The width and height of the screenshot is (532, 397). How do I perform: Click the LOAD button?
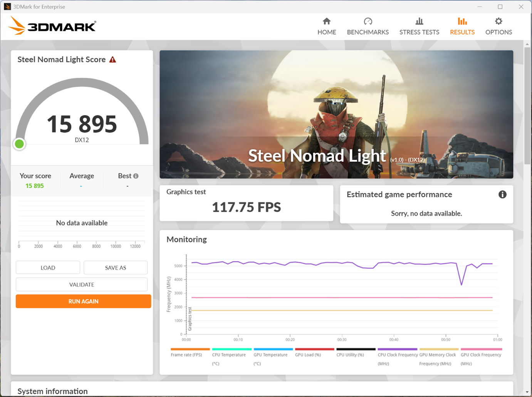[x=48, y=268]
